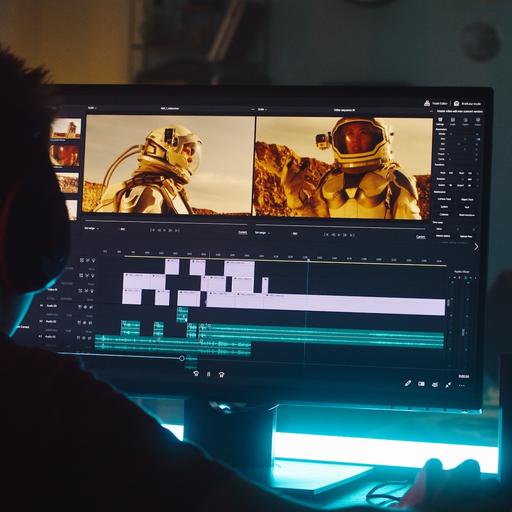Screen dimensions: 512x512
Task: Click the workspace icon left of the headphone icon
Action: click(x=427, y=103)
